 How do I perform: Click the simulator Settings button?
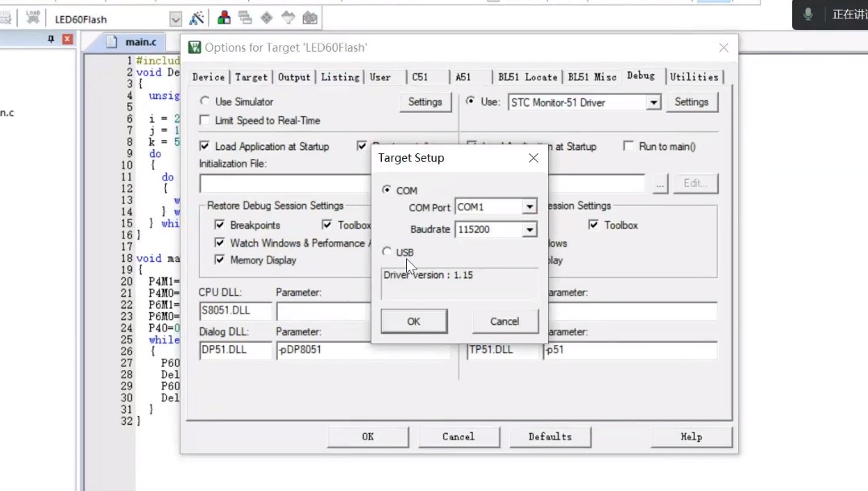click(426, 102)
